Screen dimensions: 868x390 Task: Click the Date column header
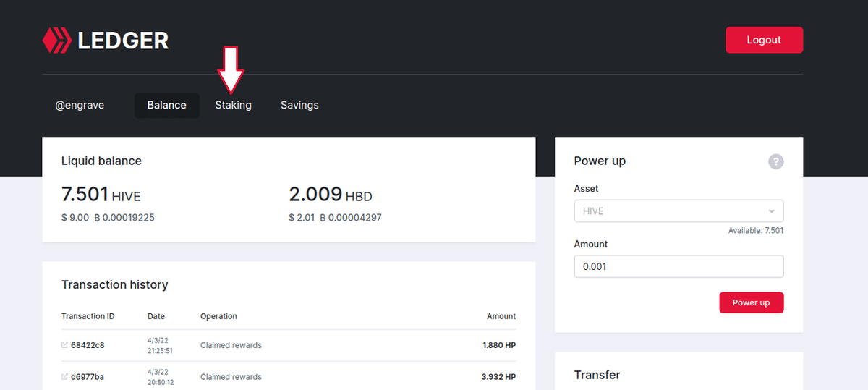pyautogui.click(x=156, y=316)
